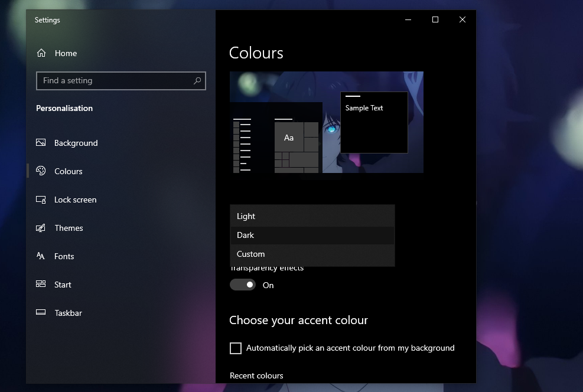
Task: Click the Fonts icon
Action: point(41,256)
